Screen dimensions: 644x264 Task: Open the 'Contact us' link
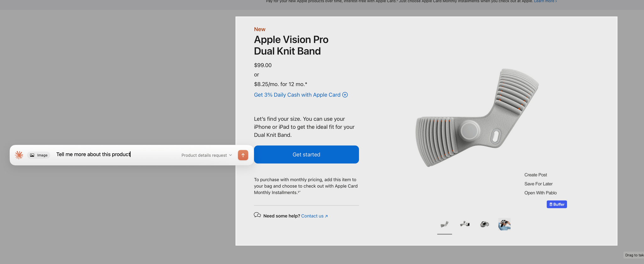pos(314,216)
